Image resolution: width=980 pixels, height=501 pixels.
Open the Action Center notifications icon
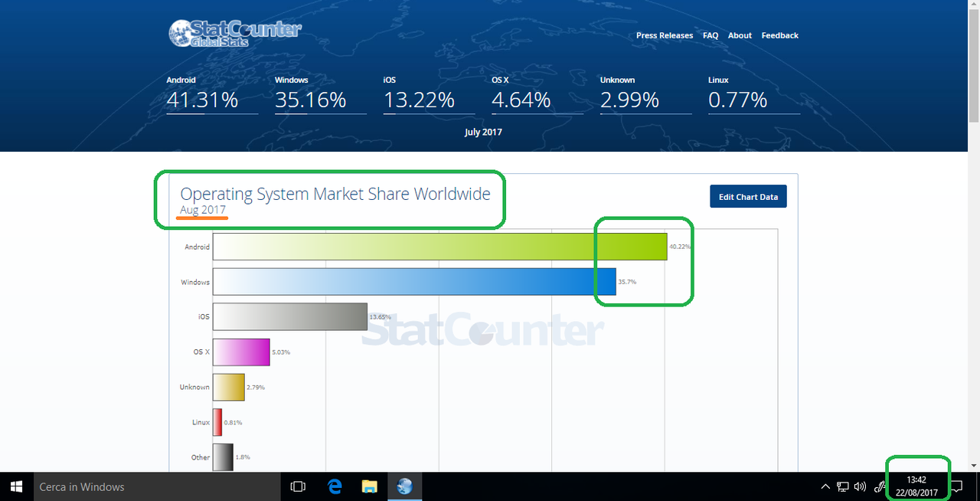point(956,486)
